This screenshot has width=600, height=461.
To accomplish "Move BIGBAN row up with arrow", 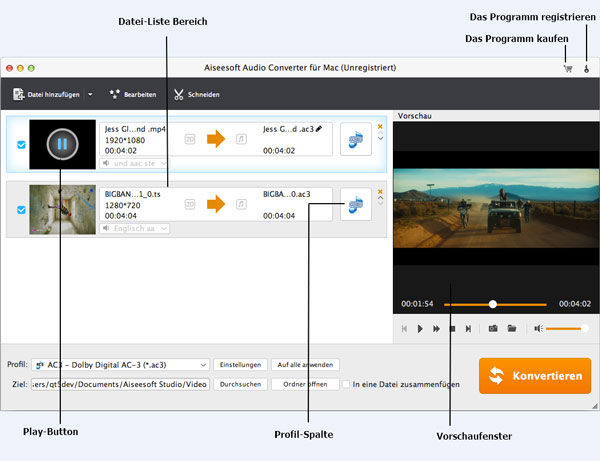I will (x=380, y=198).
